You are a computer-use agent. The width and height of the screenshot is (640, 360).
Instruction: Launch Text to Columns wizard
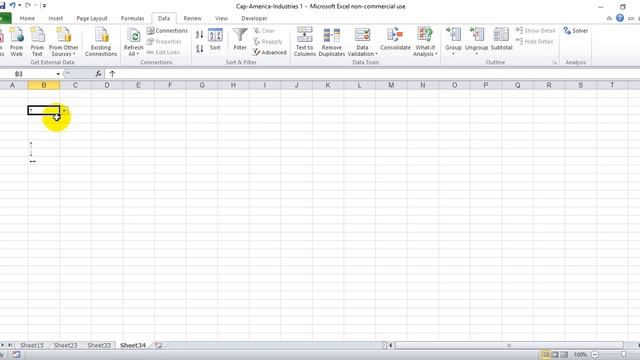pyautogui.click(x=304, y=42)
